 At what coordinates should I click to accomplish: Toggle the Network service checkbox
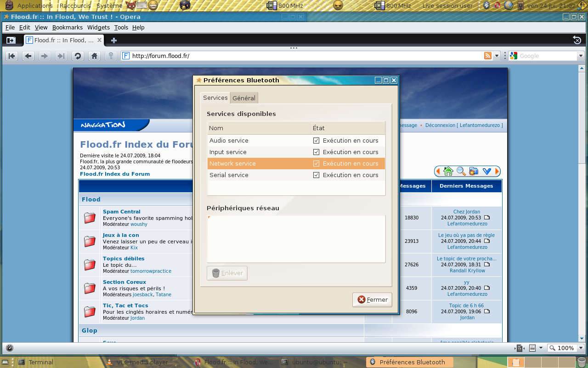coord(316,163)
